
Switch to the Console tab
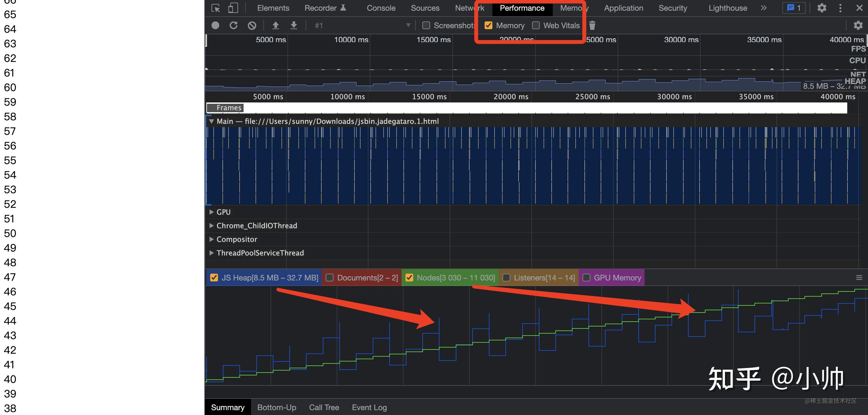(381, 8)
